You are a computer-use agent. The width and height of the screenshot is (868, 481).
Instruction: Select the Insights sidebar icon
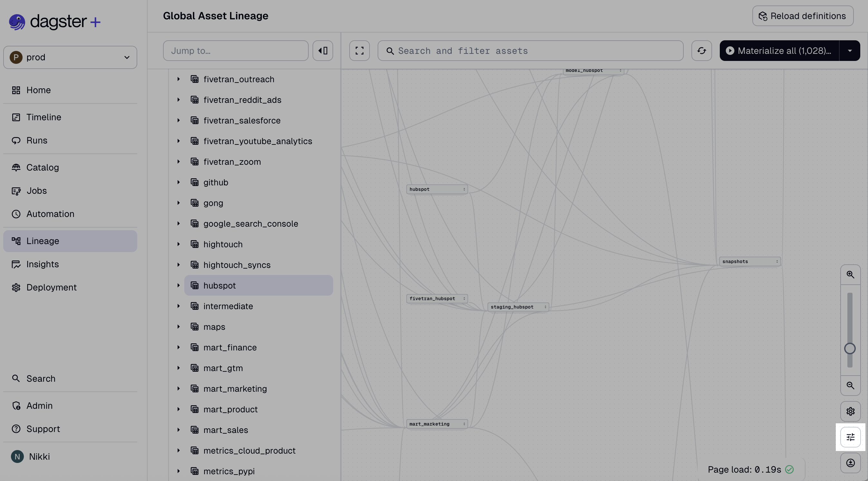coord(16,264)
